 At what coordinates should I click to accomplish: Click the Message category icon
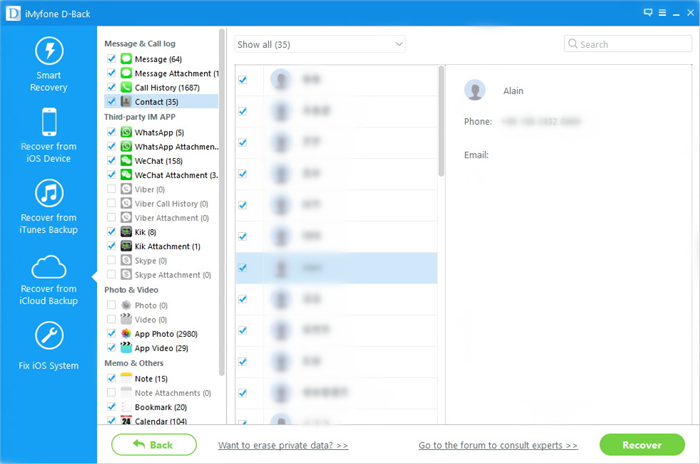(x=126, y=59)
